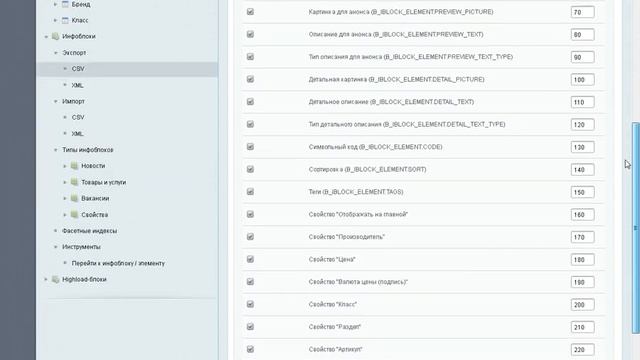Image resolution: width=640 pixels, height=360 pixels.
Task: Select the Вакансии folder icon
Action: tap(74, 198)
